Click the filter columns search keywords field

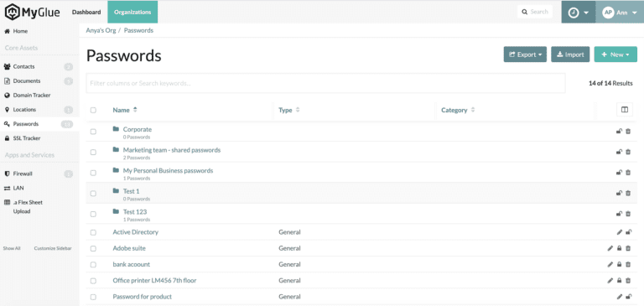tap(325, 83)
